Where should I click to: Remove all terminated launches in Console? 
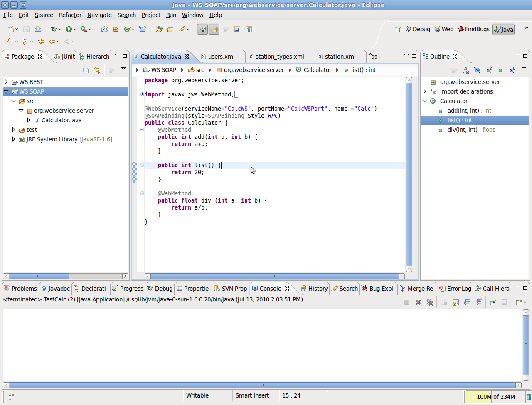[430, 302]
